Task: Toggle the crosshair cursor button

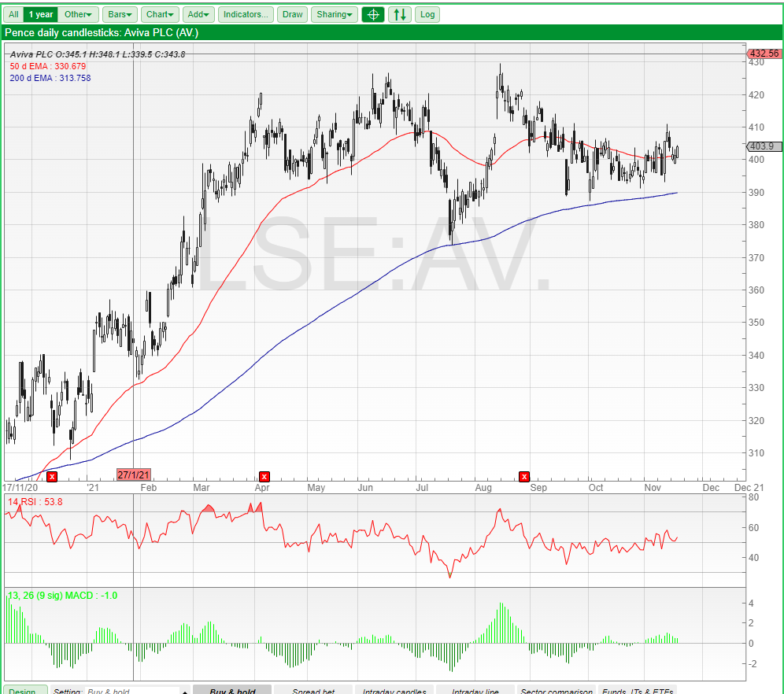Action: [373, 14]
